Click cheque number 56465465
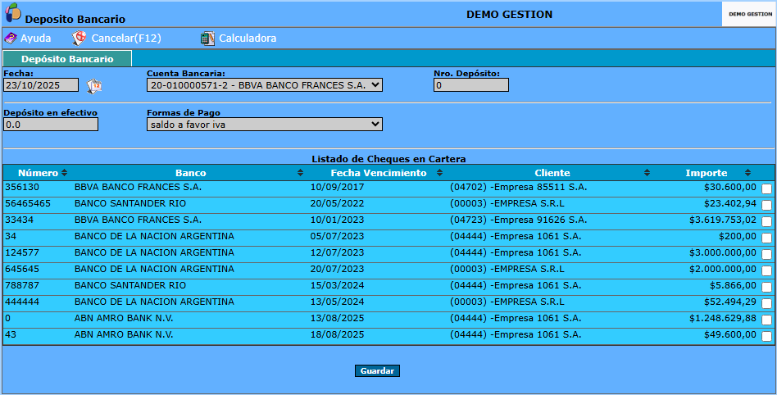The image size is (777, 395). (x=28, y=204)
